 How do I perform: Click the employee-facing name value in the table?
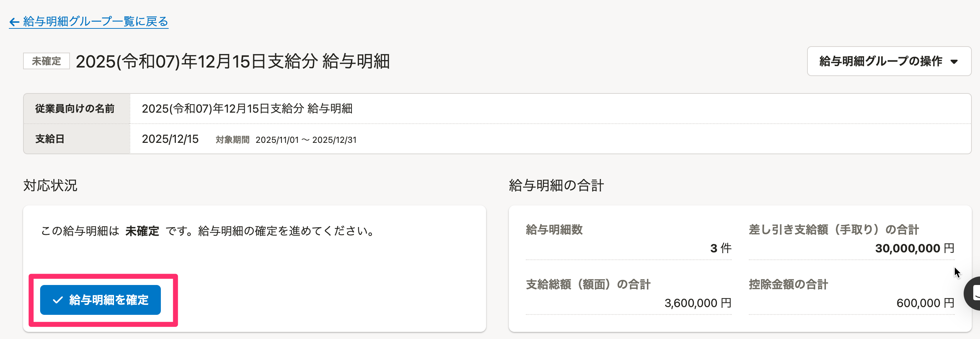[x=247, y=109]
